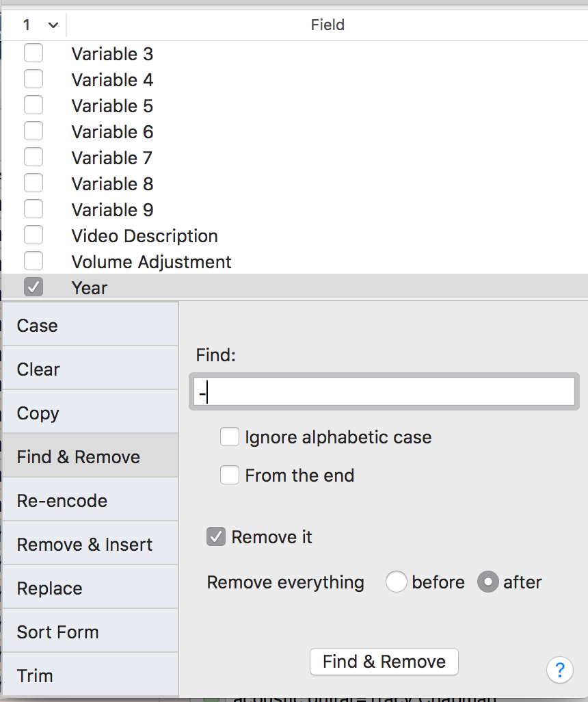Toggle the From the end checkbox
This screenshot has width=588, height=702.
pyautogui.click(x=230, y=476)
